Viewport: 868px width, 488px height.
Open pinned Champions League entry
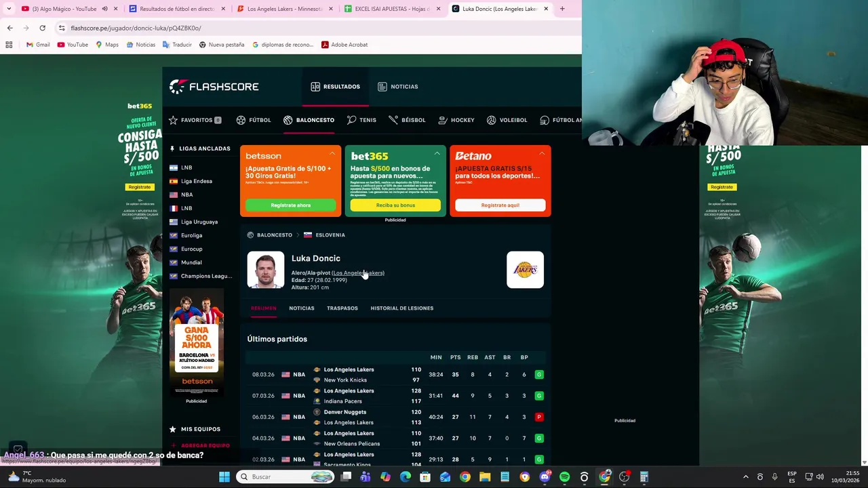[x=205, y=276]
